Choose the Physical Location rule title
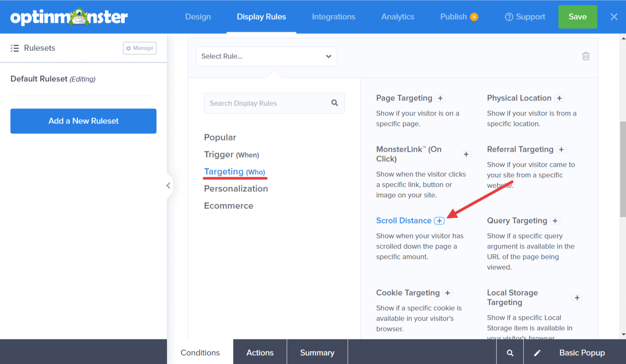 (x=519, y=98)
